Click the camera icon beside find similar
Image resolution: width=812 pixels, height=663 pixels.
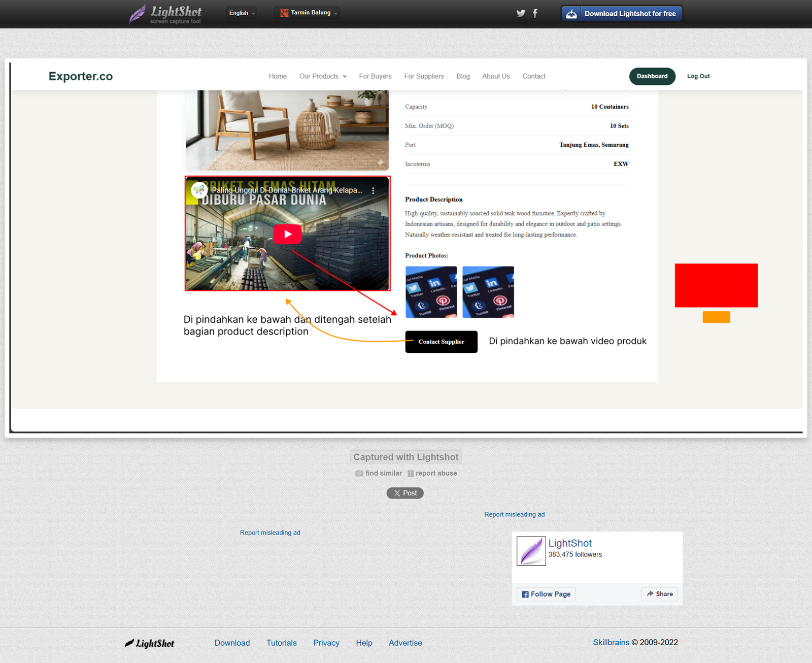tap(359, 473)
